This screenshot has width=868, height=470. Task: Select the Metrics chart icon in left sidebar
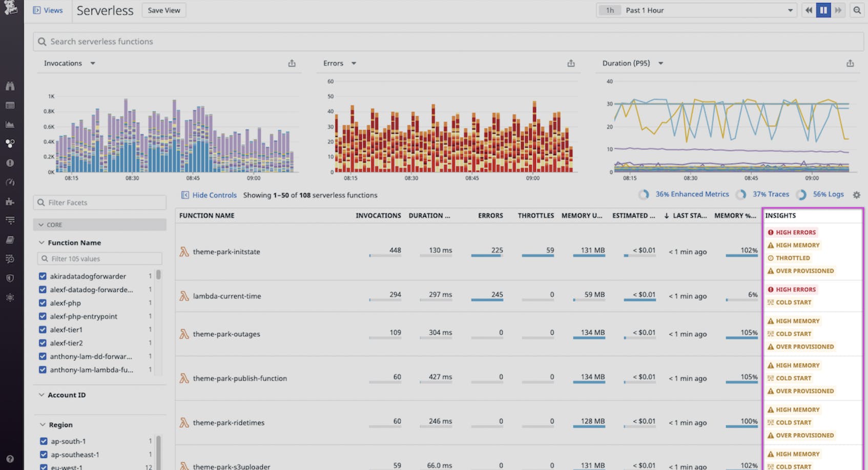pos(10,124)
